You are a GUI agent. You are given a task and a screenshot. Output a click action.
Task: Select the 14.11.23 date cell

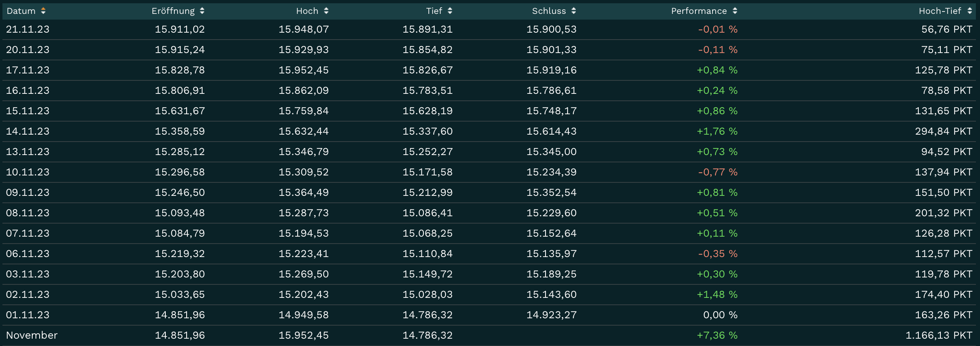[28, 131]
